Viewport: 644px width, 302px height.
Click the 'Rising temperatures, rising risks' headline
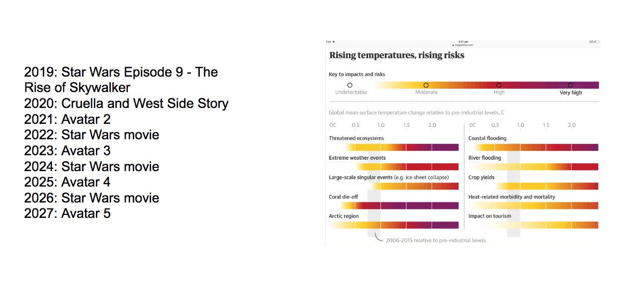pyautogui.click(x=396, y=55)
